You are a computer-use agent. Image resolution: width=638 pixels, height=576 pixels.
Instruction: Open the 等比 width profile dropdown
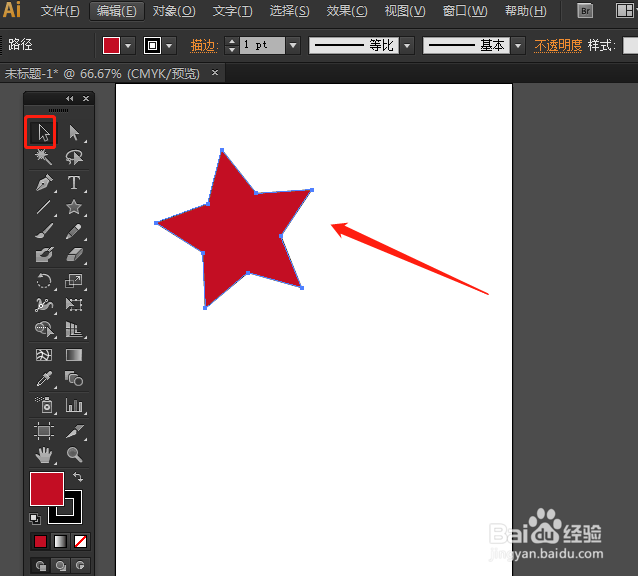coord(407,45)
